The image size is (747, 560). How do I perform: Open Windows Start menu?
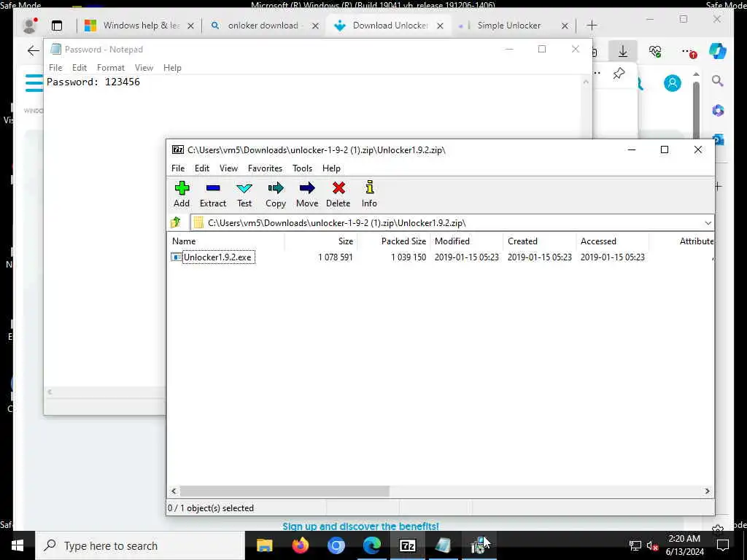pyautogui.click(x=18, y=545)
